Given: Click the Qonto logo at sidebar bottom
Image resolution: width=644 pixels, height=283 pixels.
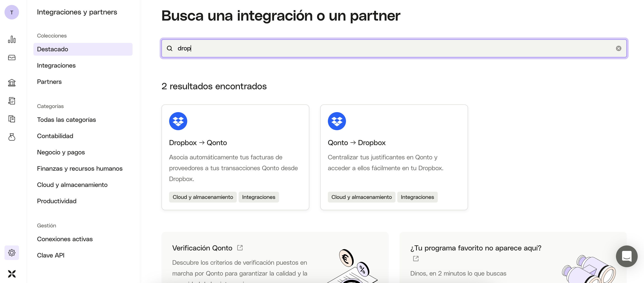Looking at the screenshot, I should 12,274.
